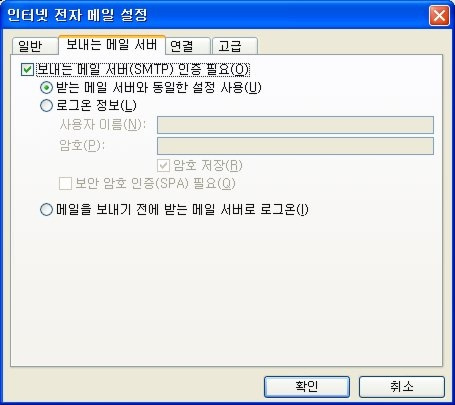Open the 연결 tab
Viewport: 455px width, 405px height.
188,46
